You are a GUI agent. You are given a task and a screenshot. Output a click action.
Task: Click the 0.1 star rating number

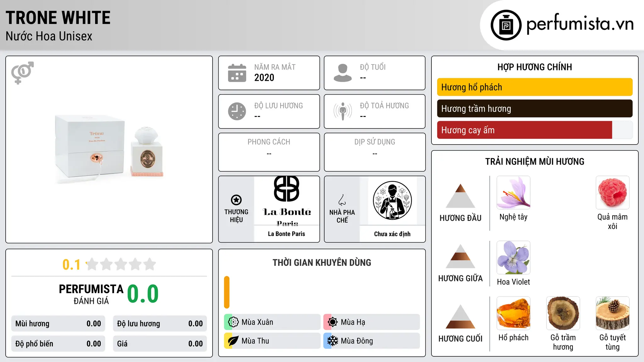[71, 265]
